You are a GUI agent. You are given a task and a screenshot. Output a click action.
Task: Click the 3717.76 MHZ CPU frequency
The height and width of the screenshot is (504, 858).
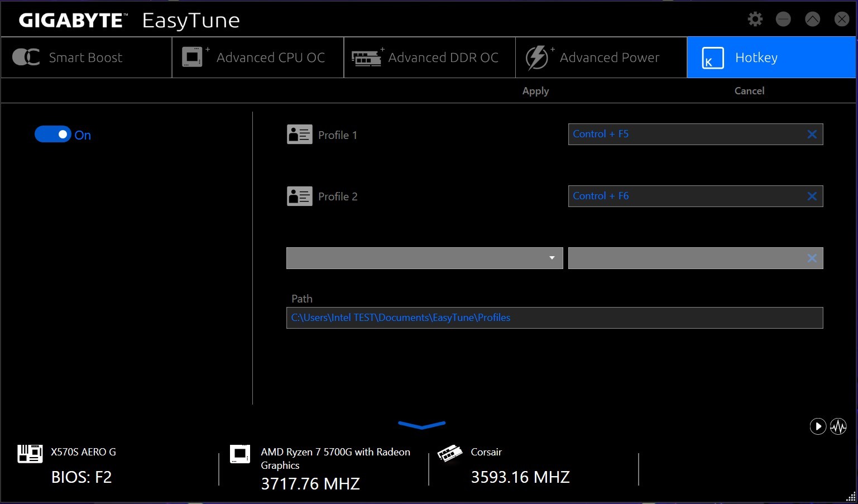click(310, 483)
